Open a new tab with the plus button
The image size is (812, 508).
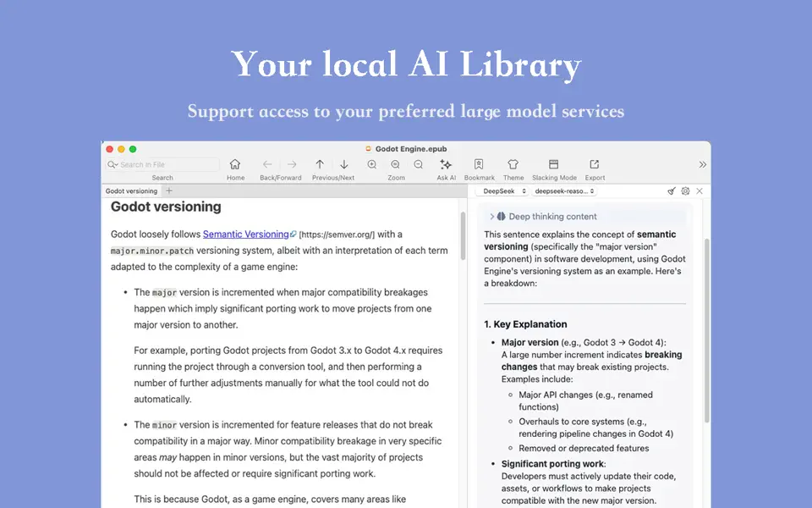click(x=167, y=191)
